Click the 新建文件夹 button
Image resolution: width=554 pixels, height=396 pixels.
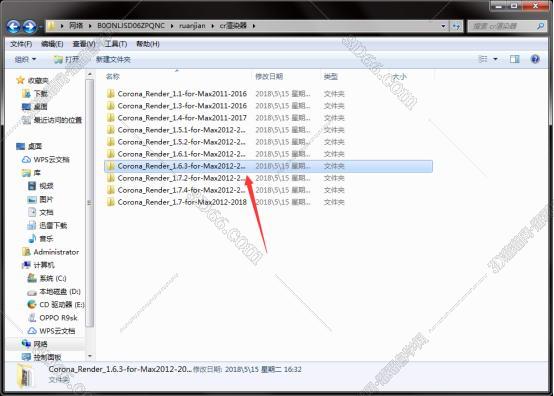point(113,59)
